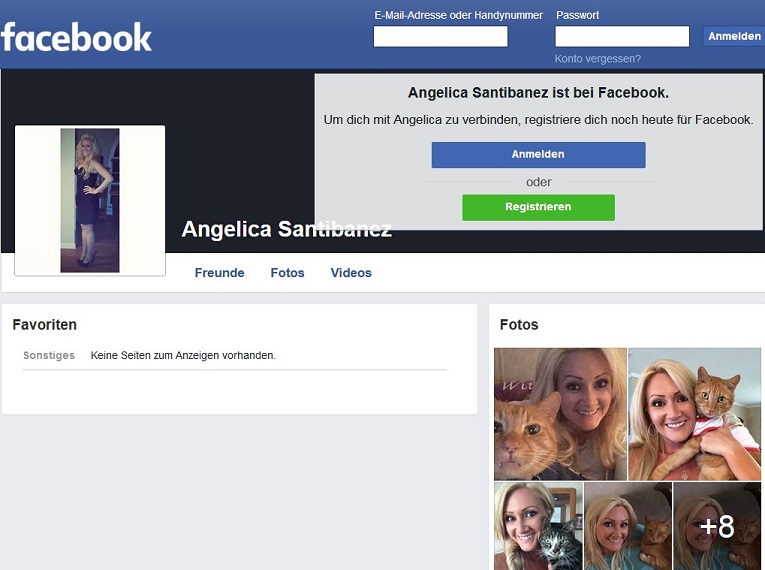Click the Anmelden button in header
The width and height of the screenshot is (765, 570).
pos(734,36)
